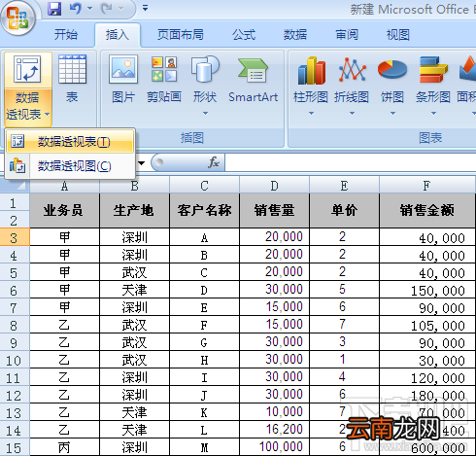Select unit price 4 in row 11
Viewport: 476px width, 456px height.
pos(344,377)
